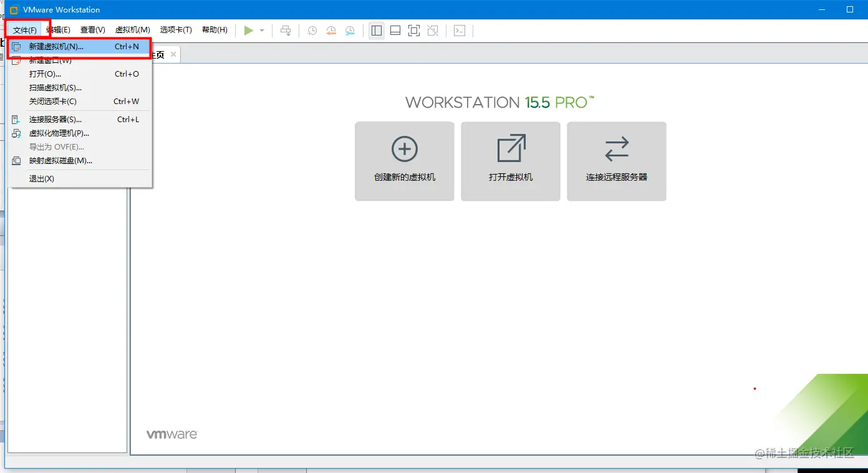Choose 连接服务器(S)... menu entry
Image resolution: width=868 pixels, height=473 pixels.
pos(80,120)
